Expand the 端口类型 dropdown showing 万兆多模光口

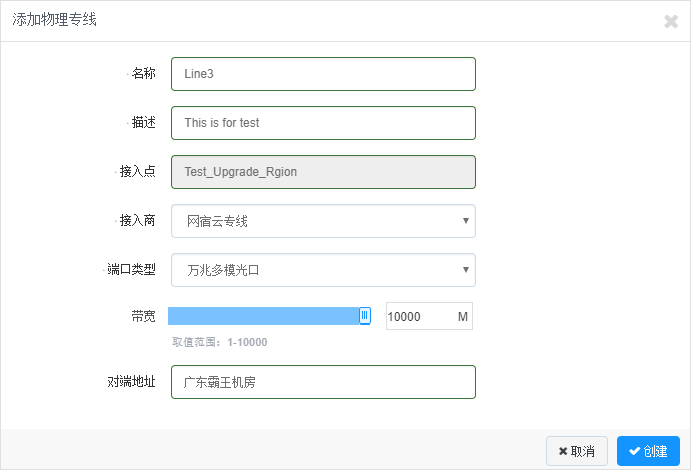[323, 269]
